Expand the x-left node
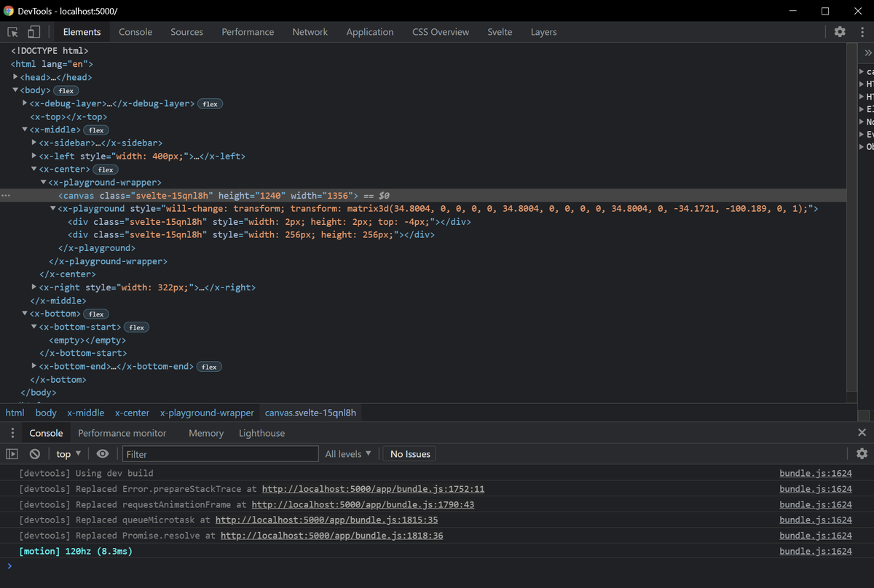Screen dimensions: 874x588 [x=34, y=156]
